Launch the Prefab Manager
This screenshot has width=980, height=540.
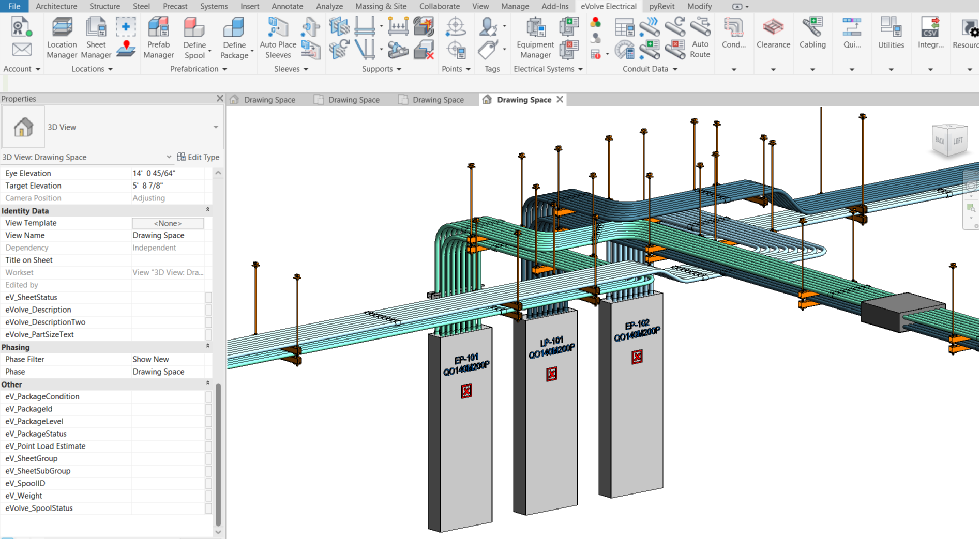[x=158, y=38]
